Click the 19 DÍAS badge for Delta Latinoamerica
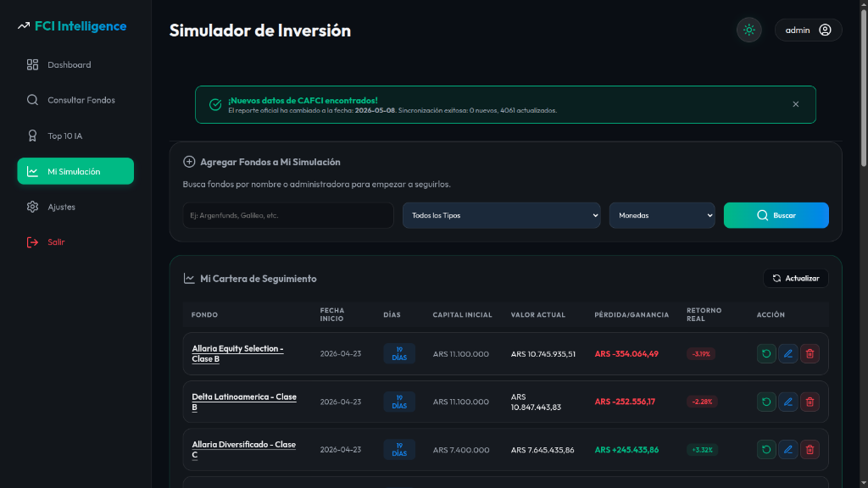This screenshot has height=488, width=868. (399, 402)
